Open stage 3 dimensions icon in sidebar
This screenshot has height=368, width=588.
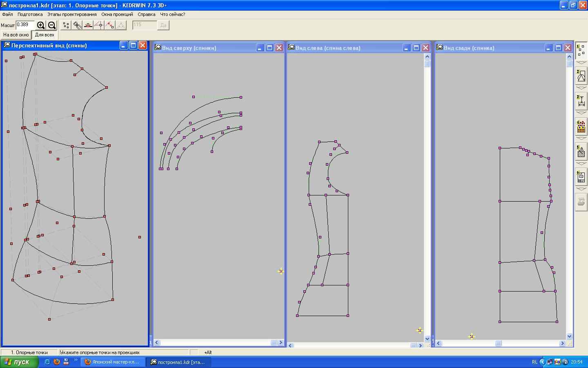pyautogui.click(x=581, y=101)
